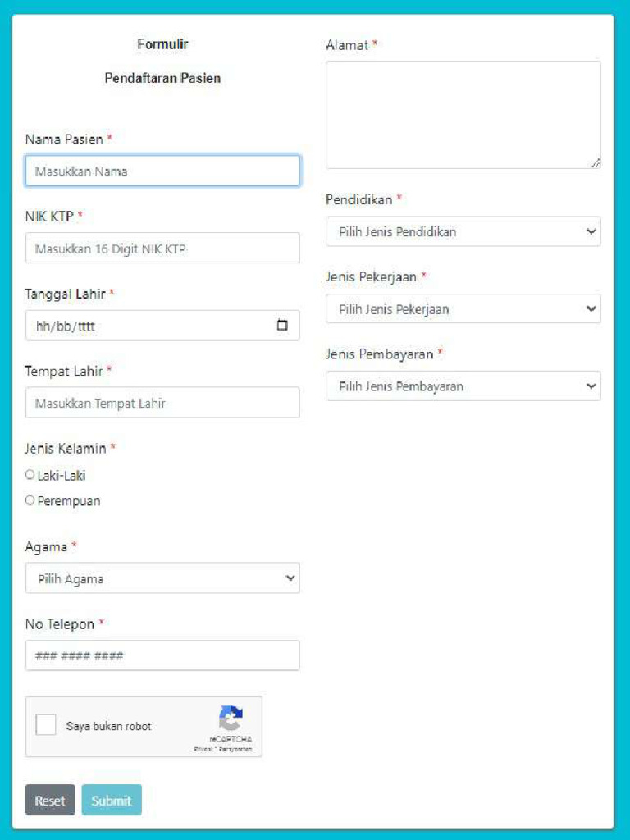This screenshot has width=630, height=840.
Task: Click the NIK KTP input field
Action: tap(162, 249)
